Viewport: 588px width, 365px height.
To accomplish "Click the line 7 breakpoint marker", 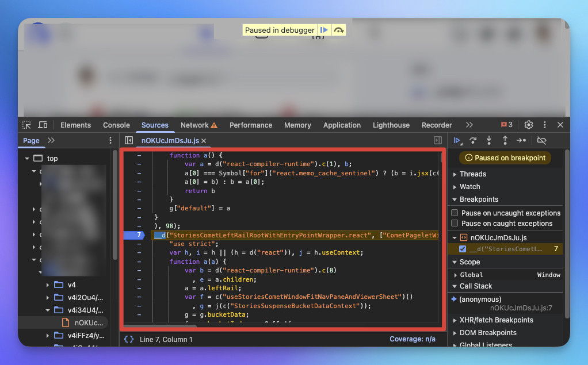I will click(x=134, y=235).
